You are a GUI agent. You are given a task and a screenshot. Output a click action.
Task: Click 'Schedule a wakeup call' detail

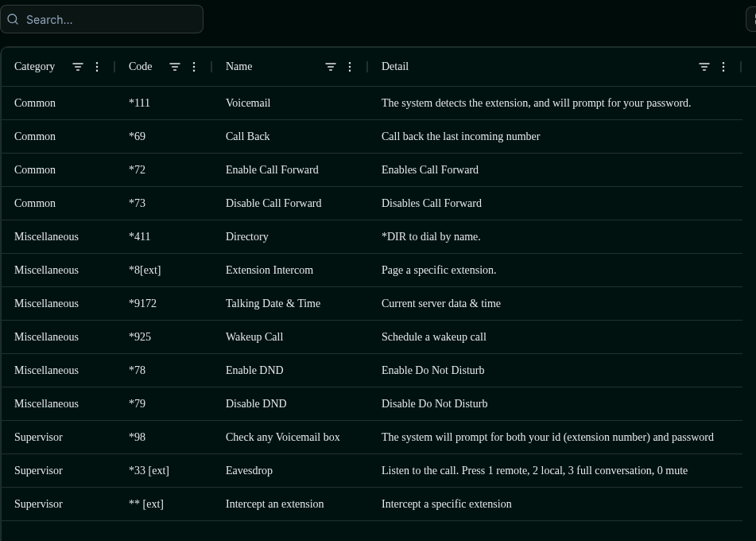point(434,337)
